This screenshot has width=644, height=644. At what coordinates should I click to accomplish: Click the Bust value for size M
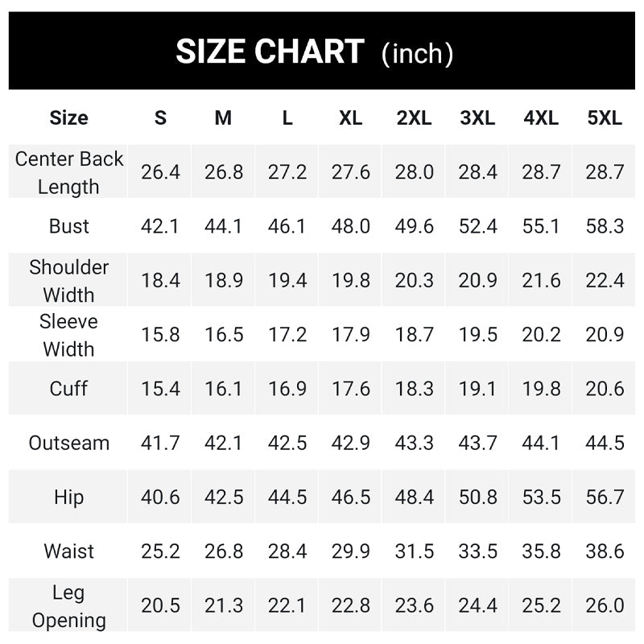click(x=223, y=226)
